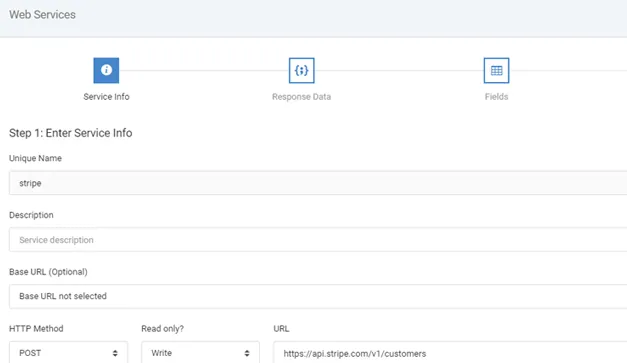The height and width of the screenshot is (363, 627).
Task: Click the Read only? label
Action: coord(162,329)
